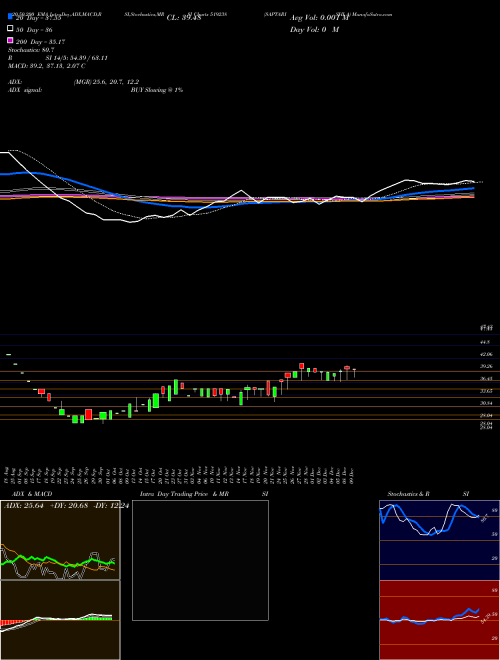Click the blue Stochastics chart panel

[439, 540]
